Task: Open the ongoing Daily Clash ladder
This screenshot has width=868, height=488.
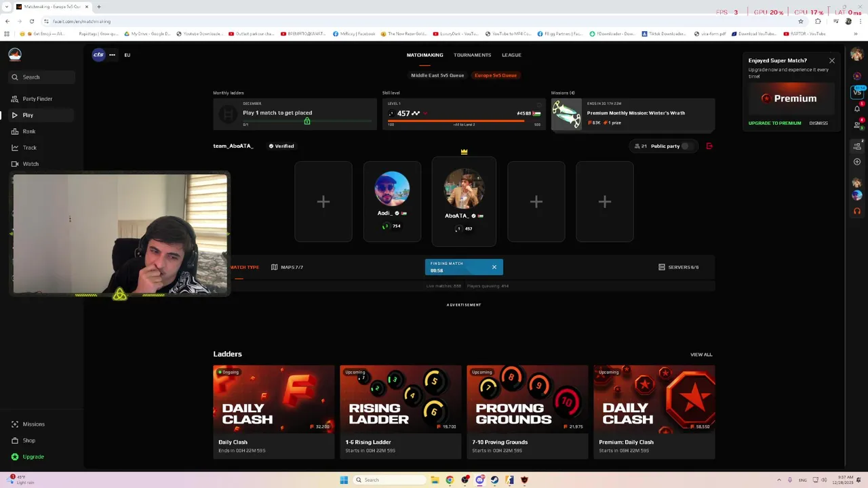Action: pyautogui.click(x=273, y=412)
